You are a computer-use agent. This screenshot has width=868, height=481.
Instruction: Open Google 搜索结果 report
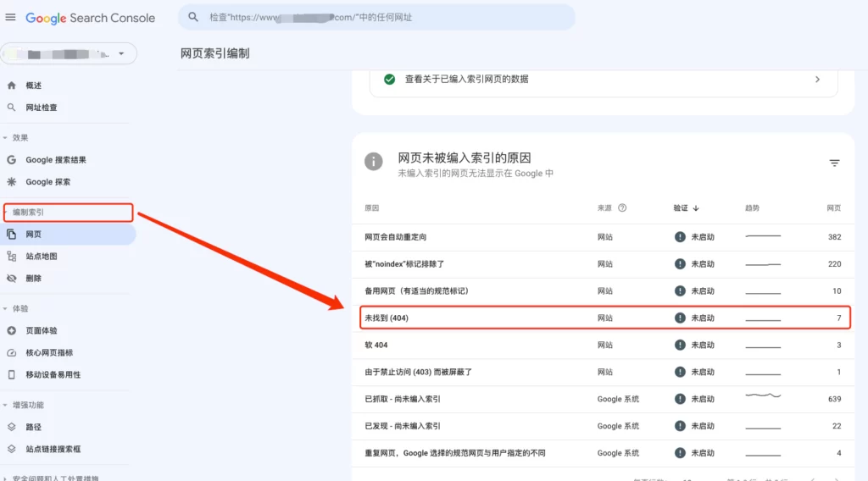tap(56, 160)
